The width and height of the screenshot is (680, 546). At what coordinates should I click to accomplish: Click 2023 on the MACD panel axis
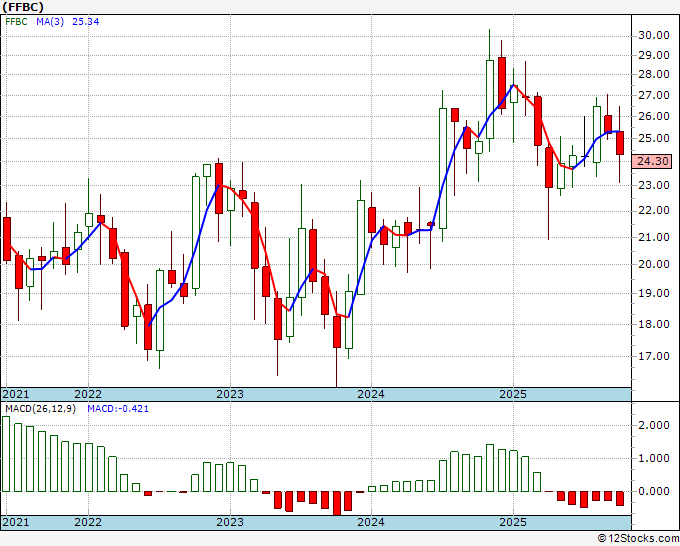pos(230,522)
